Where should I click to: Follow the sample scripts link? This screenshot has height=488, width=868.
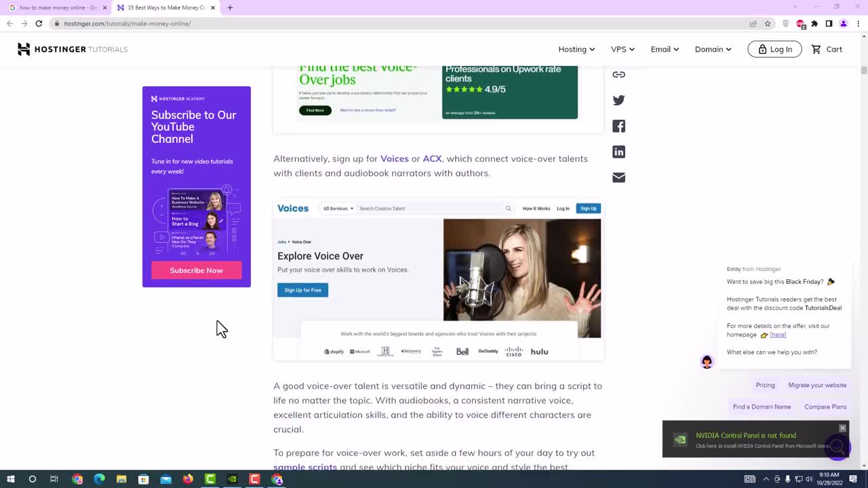click(x=305, y=467)
